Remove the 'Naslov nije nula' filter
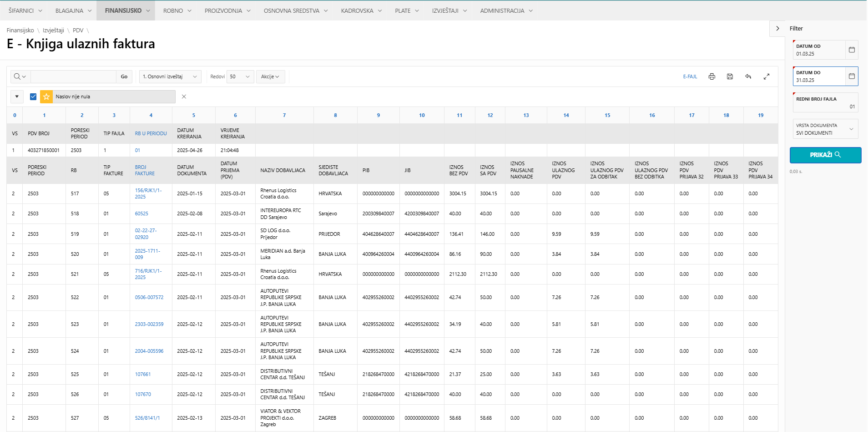Image resolution: width=868 pixels, height=432 pixels. pos(184,97)
